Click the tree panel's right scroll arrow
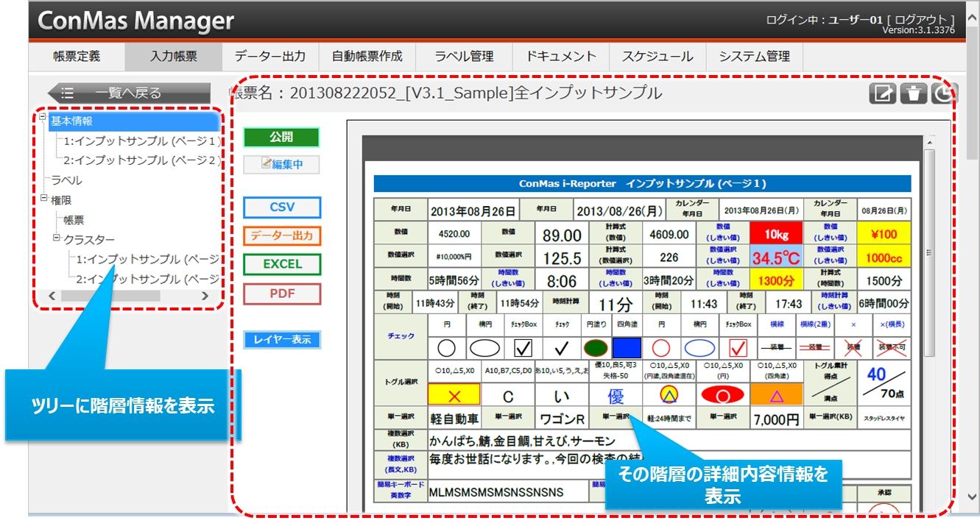The image size is (980, 526). pos(205,295)
